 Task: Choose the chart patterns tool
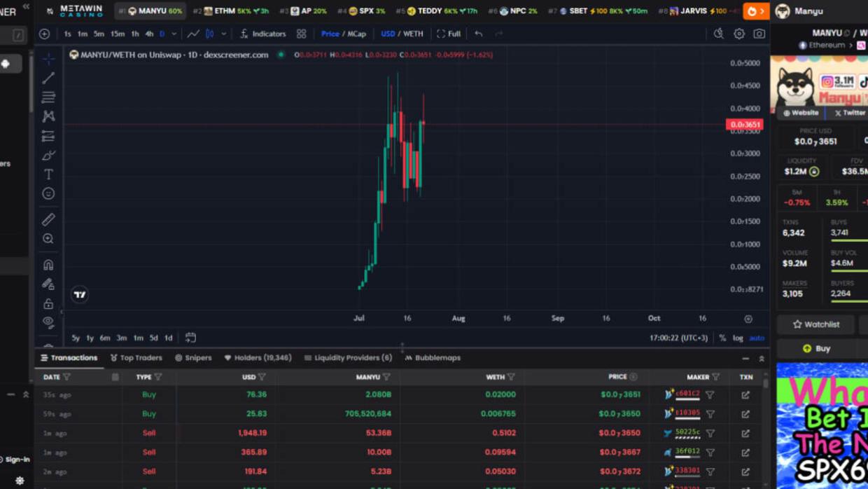[48, 116]
